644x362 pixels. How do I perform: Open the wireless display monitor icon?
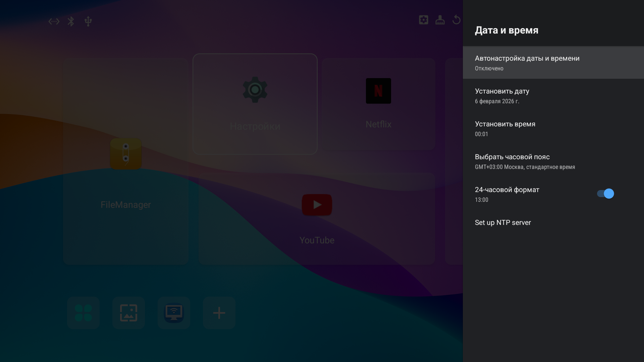(174, 313)
